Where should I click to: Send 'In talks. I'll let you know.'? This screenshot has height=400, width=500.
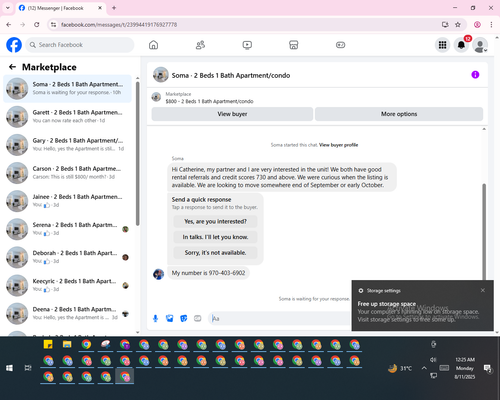215,237
